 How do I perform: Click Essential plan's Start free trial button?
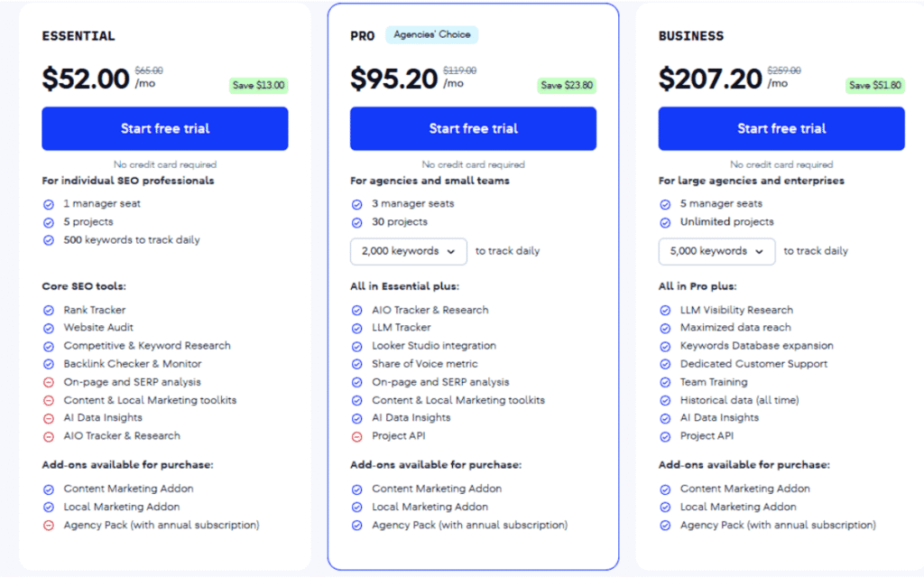pos(165,128)
